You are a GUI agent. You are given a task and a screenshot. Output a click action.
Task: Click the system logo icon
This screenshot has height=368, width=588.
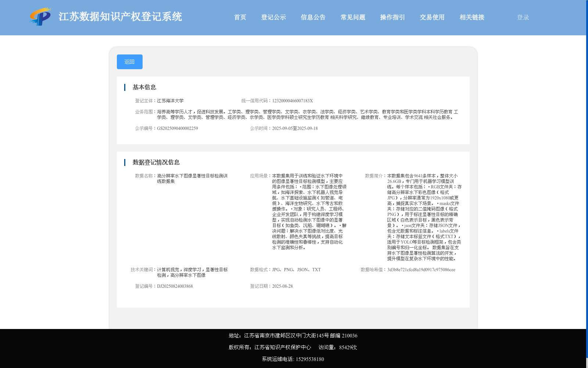(40, 17)
